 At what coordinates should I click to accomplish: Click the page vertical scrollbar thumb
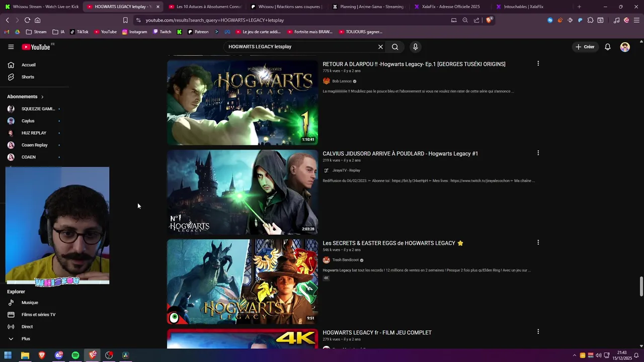pos(641,287)
